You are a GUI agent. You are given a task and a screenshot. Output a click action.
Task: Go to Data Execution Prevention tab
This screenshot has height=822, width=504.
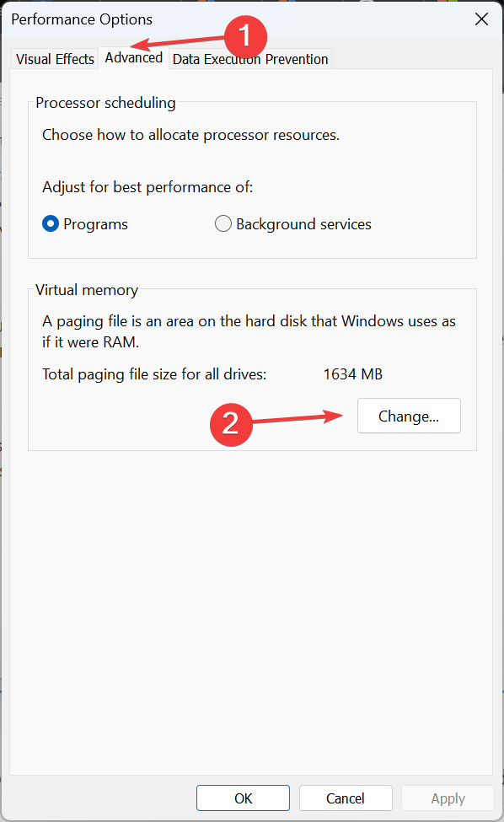250,59
